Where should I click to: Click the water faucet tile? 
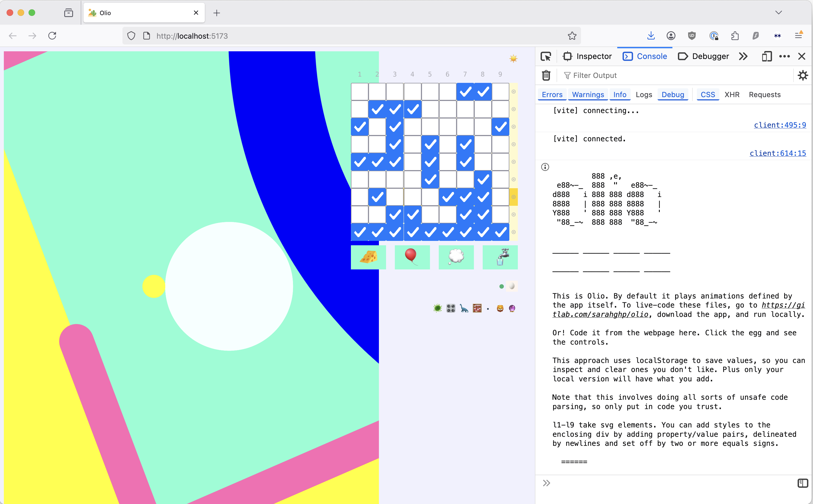(500, 257)
